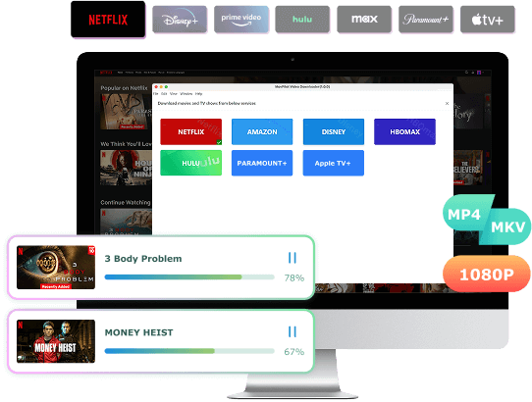
Task: Select the Prime Video logo tile
Action: (x=241, y=20)
